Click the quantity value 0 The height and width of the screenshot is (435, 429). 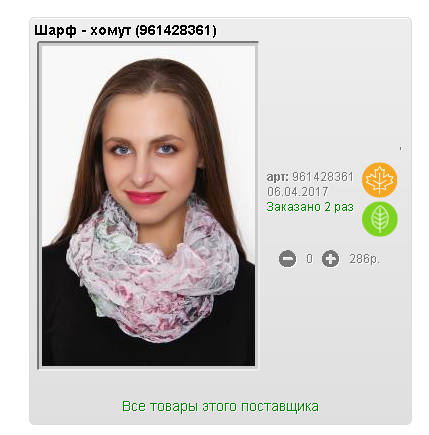(310, 259)
